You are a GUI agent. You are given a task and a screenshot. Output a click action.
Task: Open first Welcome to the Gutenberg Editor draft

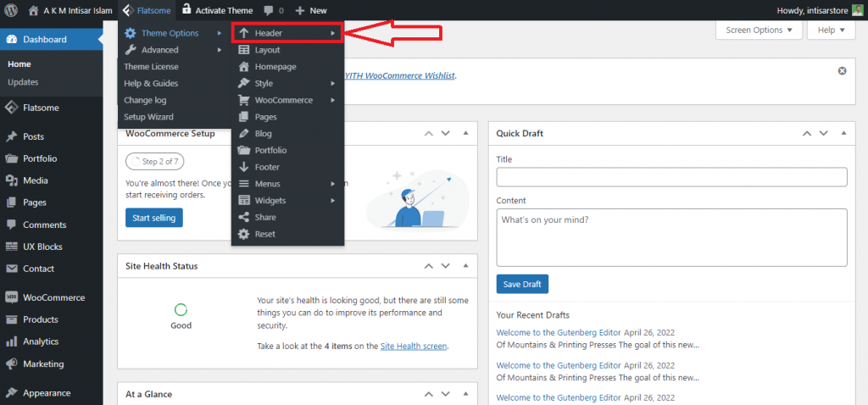pos(559,332)
